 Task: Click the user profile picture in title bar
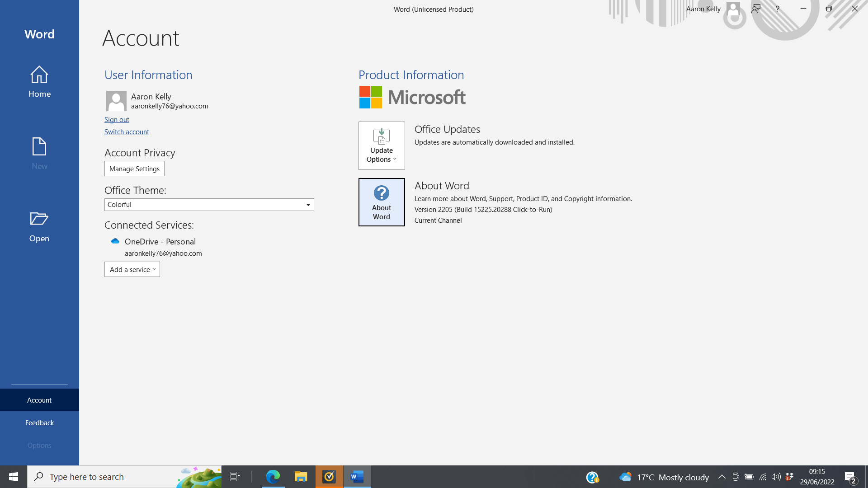(x=733, y=9)
